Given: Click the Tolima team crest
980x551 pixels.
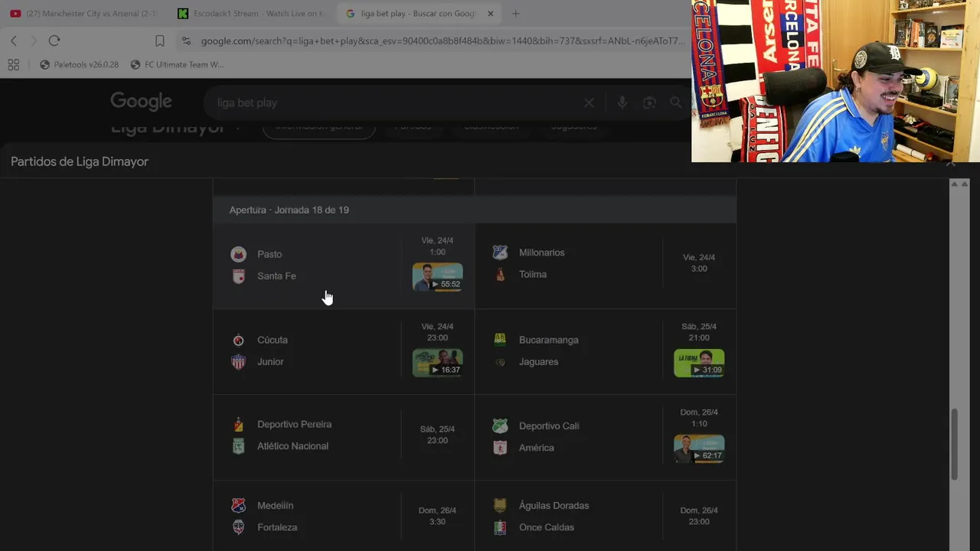Looking at the screenshot, I should pos(500,274).
